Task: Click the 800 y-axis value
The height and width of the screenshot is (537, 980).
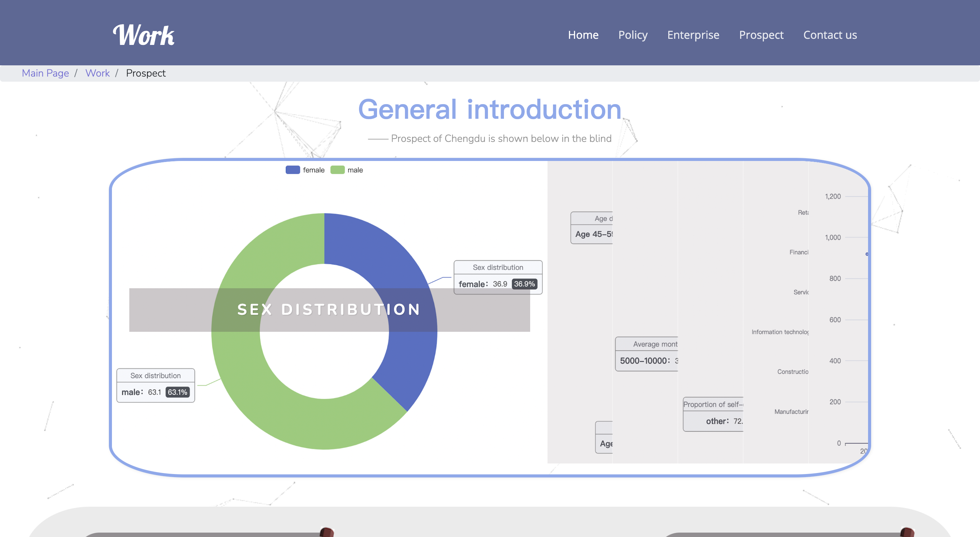Action: pos(835,279)
